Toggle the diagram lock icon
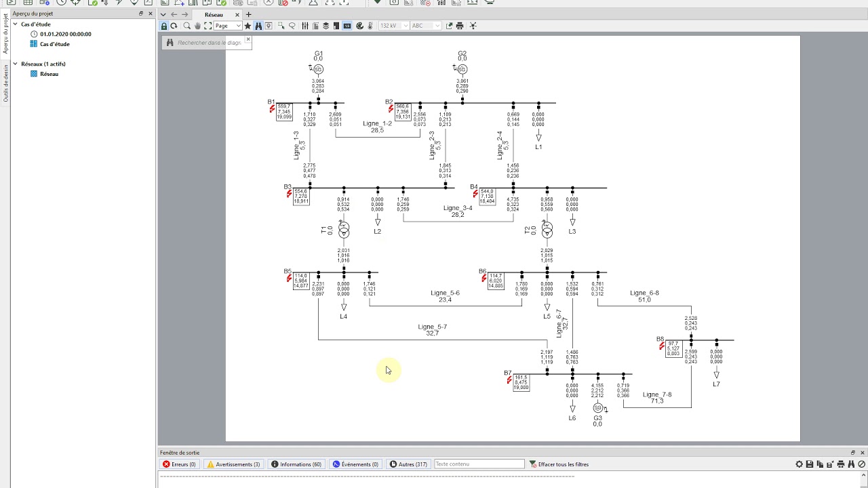 coord(163,26)
